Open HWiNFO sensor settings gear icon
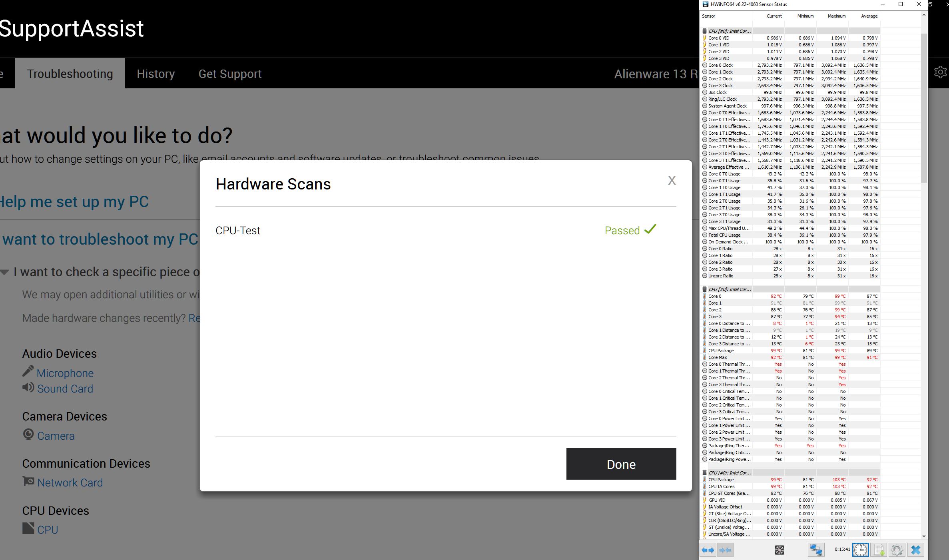 point(897,550)
